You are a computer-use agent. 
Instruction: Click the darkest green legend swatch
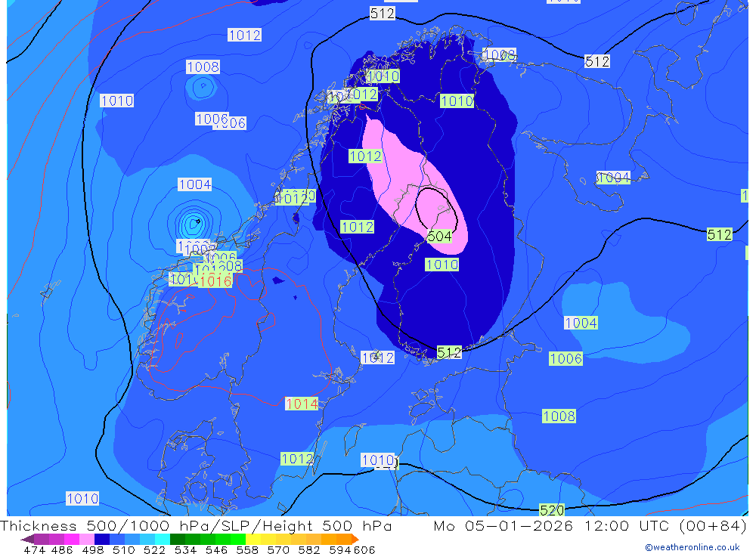point(178,539)
